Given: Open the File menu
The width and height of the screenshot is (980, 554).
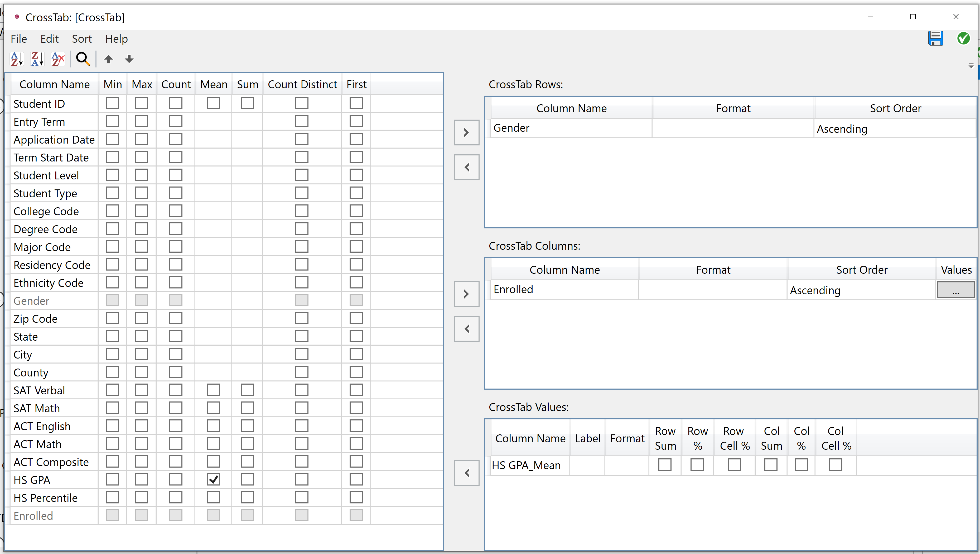Looking at the screenshot, I should click(18, 38).
